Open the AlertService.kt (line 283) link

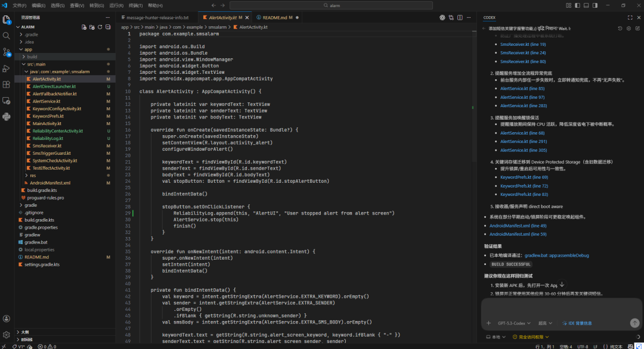(x=524, y=106)
